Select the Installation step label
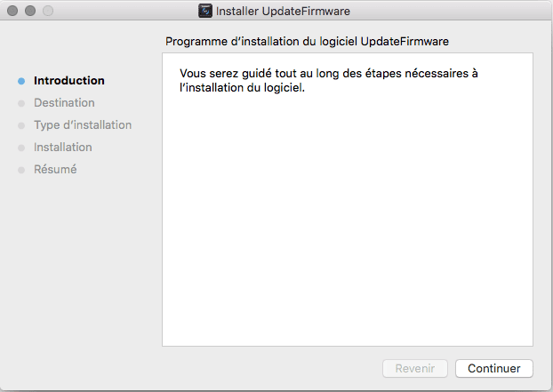Viewport: 553px width, 392px height. click(x=63, y=147)
